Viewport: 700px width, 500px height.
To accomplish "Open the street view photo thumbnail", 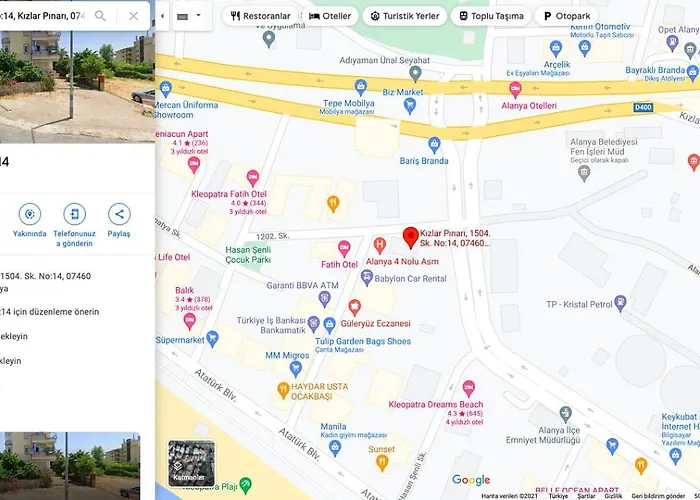I will coord(70,466).
